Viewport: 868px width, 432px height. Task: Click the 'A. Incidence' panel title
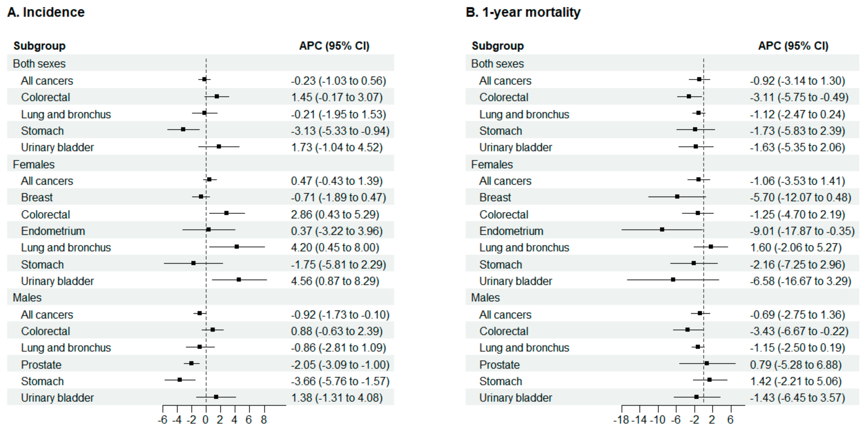[x=46, y=13]
